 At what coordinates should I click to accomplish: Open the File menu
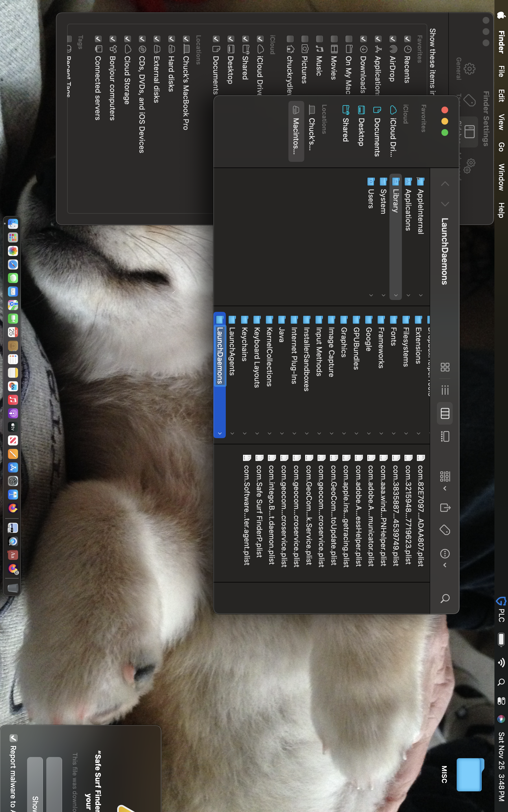click(501, 71)
